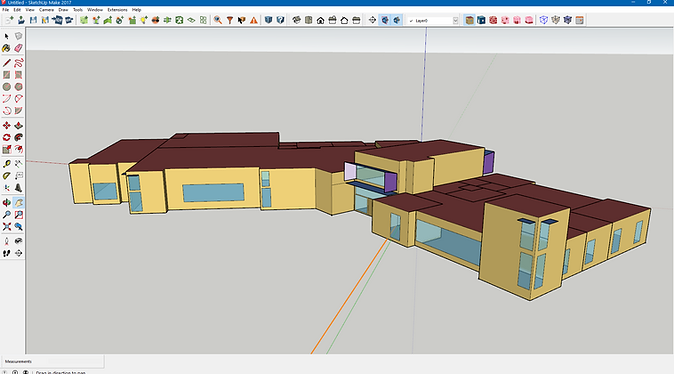This screenshot has width=674, height=374.
Task: Open the Inspector magnifier icon
Action: (218, 20)
